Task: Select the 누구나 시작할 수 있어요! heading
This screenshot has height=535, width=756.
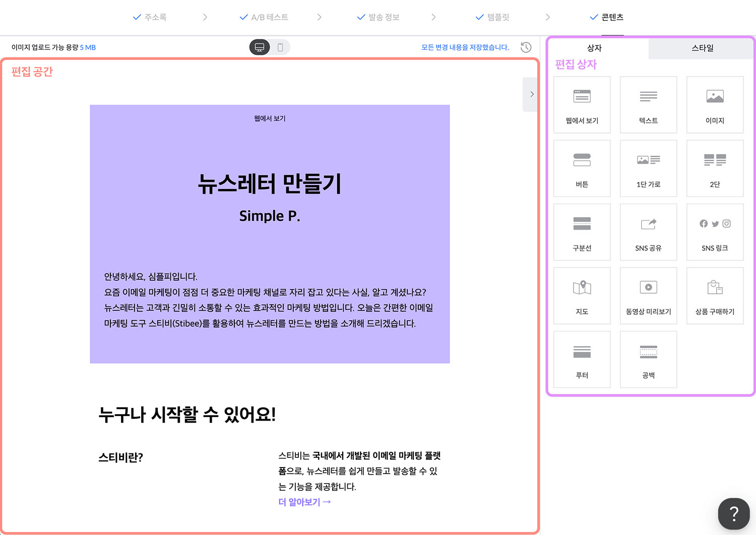Action: point(187,415)
